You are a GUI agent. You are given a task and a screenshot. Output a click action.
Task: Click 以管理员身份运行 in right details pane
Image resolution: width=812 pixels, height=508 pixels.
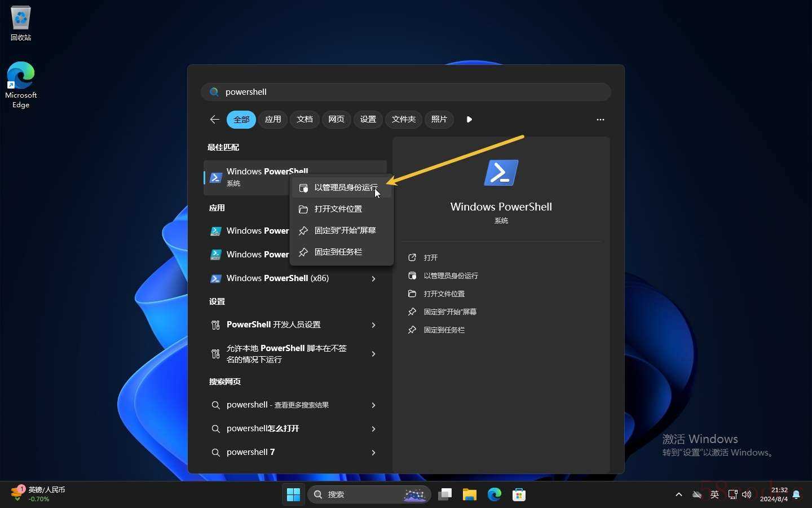(x=443, y=275)
